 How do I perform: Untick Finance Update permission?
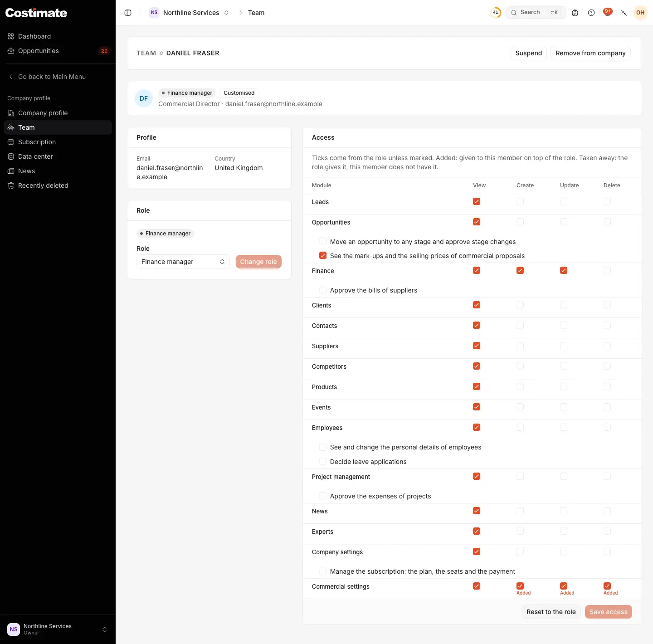[564, 270]
